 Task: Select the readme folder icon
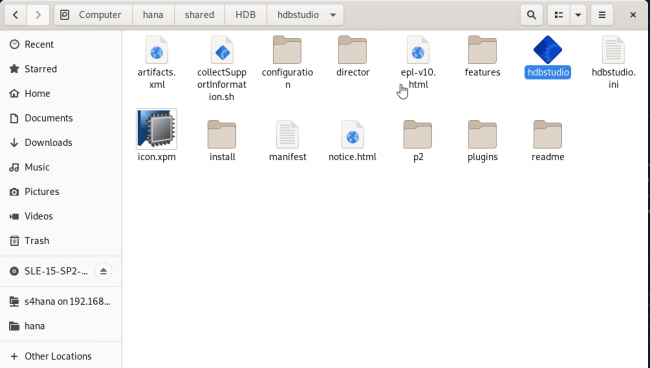548,135
